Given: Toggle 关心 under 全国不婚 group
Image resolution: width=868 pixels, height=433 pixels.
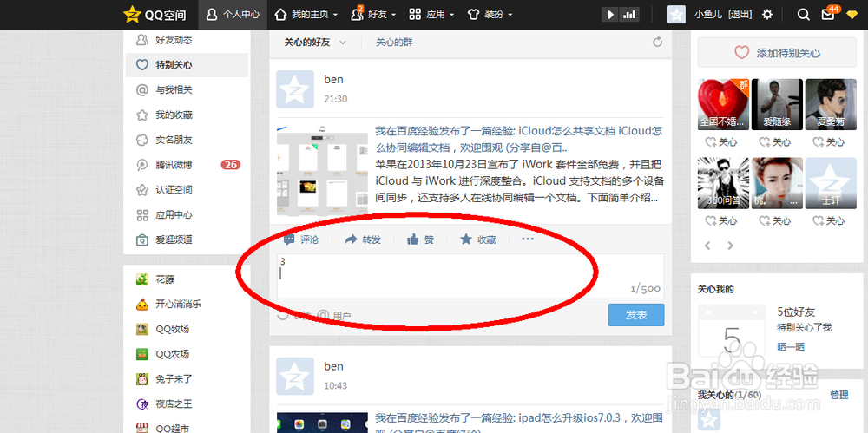Looking at the screenshot, I should point(721,142).
